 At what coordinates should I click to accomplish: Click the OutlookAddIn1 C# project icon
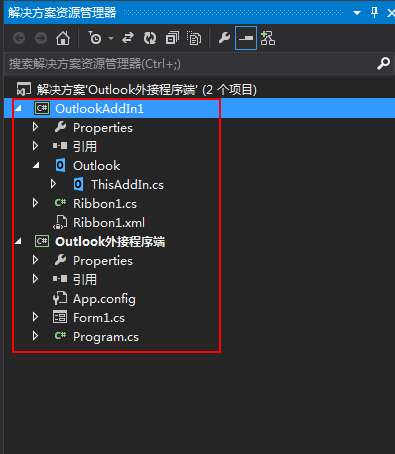(x=42, y=108)
